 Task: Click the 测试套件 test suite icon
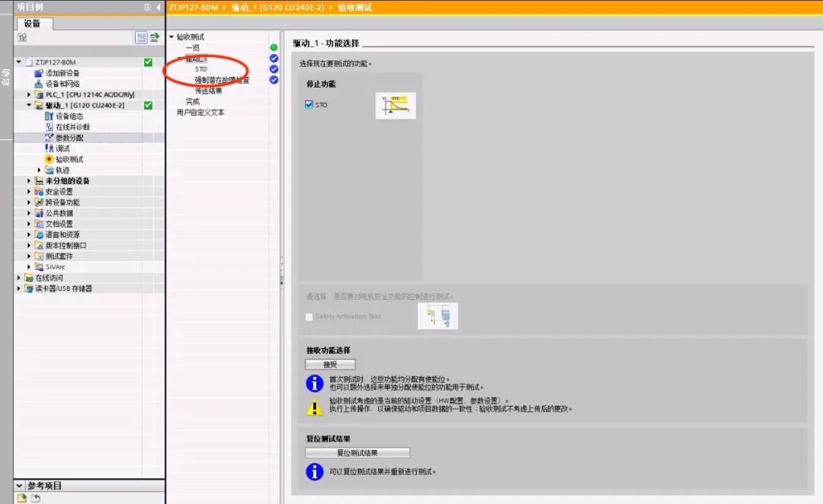[x=38, y=256]
